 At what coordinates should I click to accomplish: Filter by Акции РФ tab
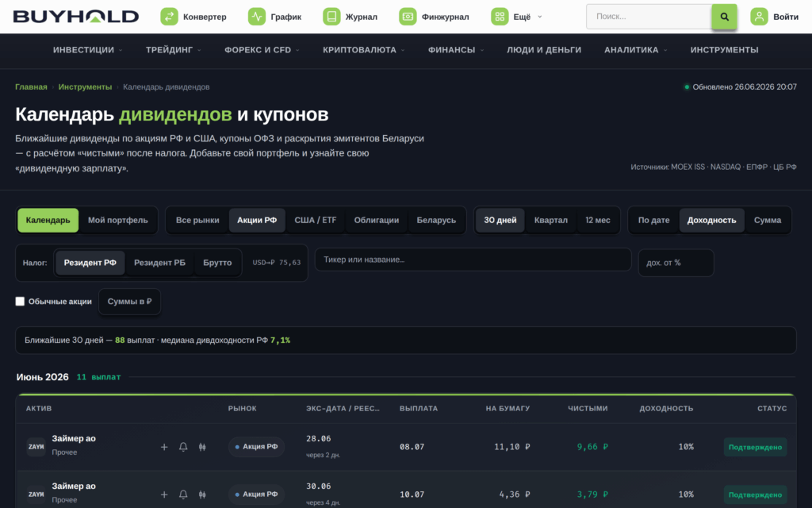pos(257,221)
